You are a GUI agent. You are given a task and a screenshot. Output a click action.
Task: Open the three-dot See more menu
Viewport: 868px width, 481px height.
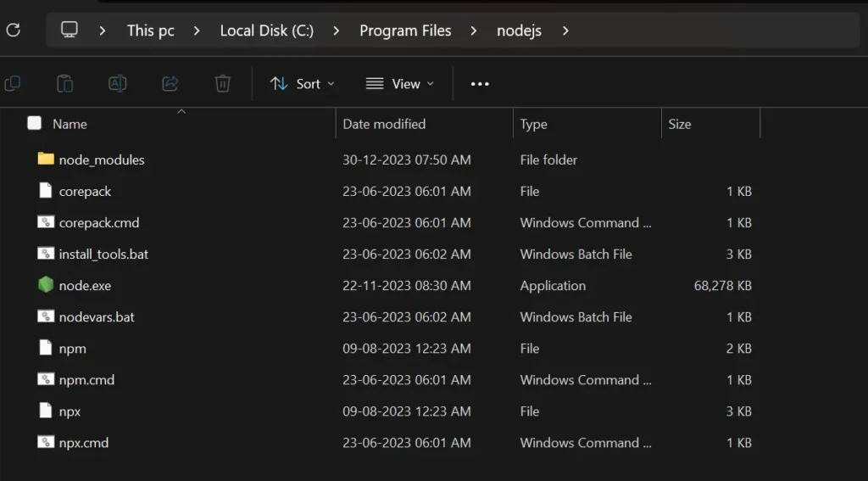480,84
